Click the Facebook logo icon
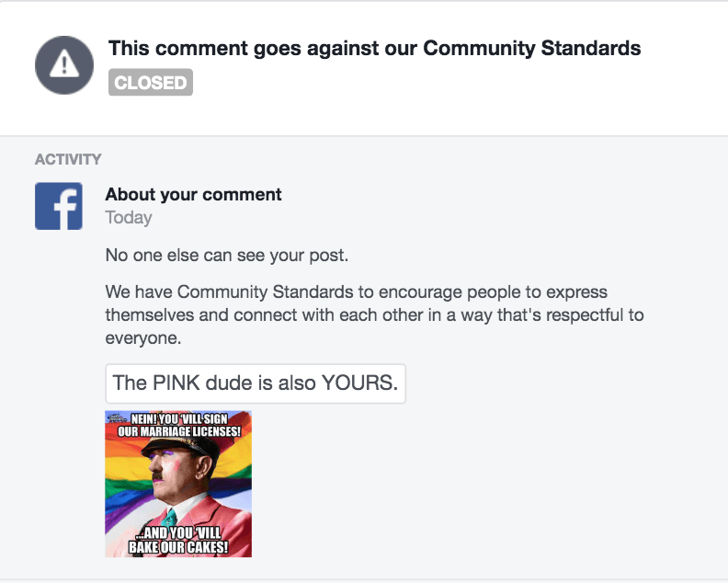Screen dimensions: 728x583 pos(59,206)
